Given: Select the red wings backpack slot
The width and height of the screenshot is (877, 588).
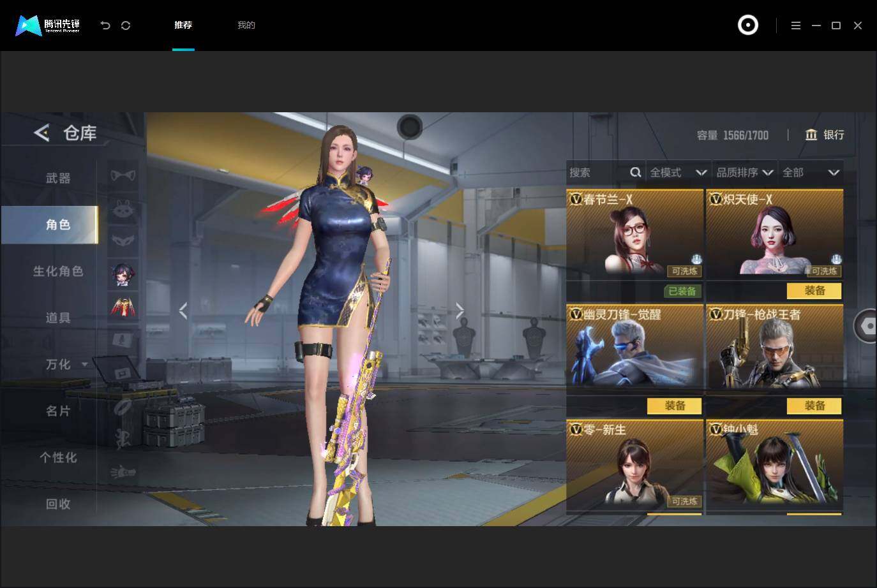Looking at the screenshot, I should point(123,307).
